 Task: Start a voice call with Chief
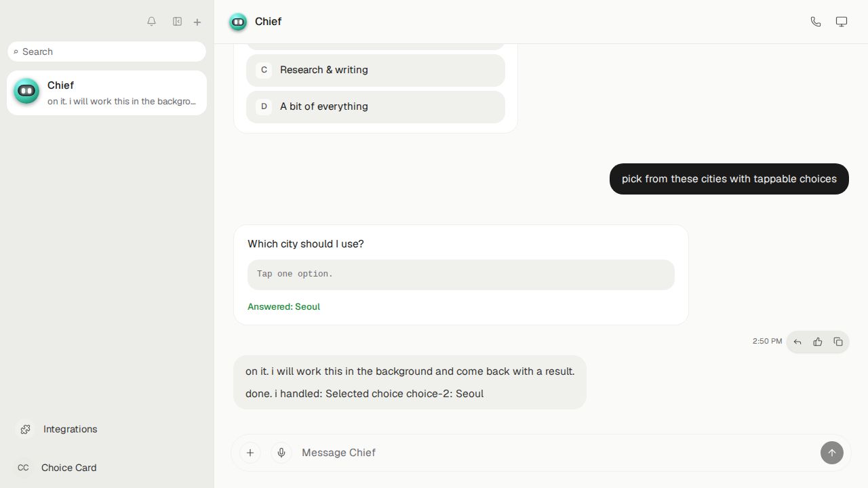tap(816, 22)
